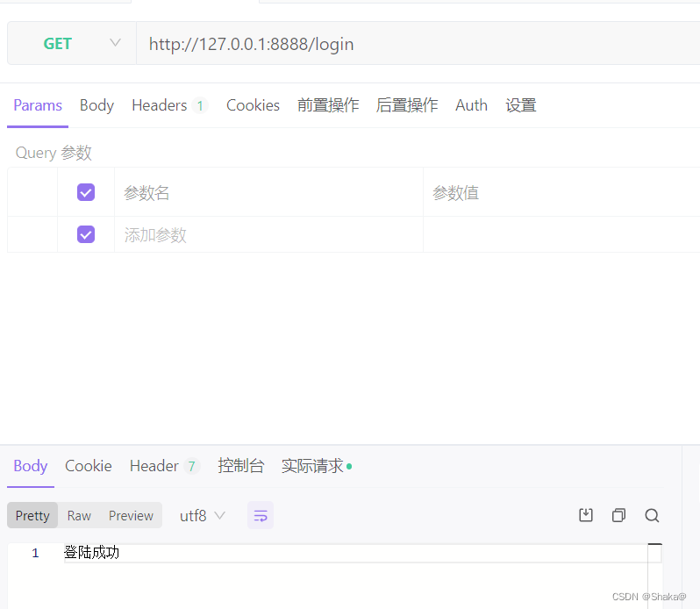The height and width of the screenshot is (609, 700).
Task: Open the request Body tab beside Params
Action: [x=96, y=105]
